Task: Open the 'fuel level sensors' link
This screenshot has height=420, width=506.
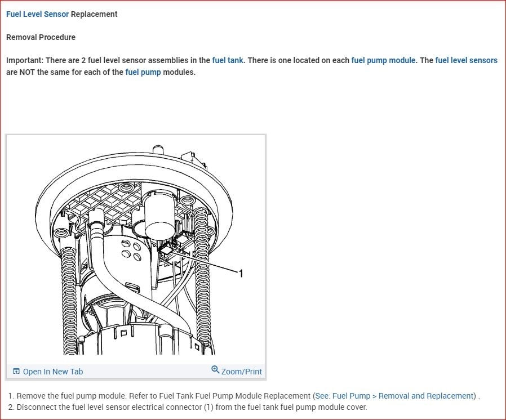Action: (x=467, y=60)
